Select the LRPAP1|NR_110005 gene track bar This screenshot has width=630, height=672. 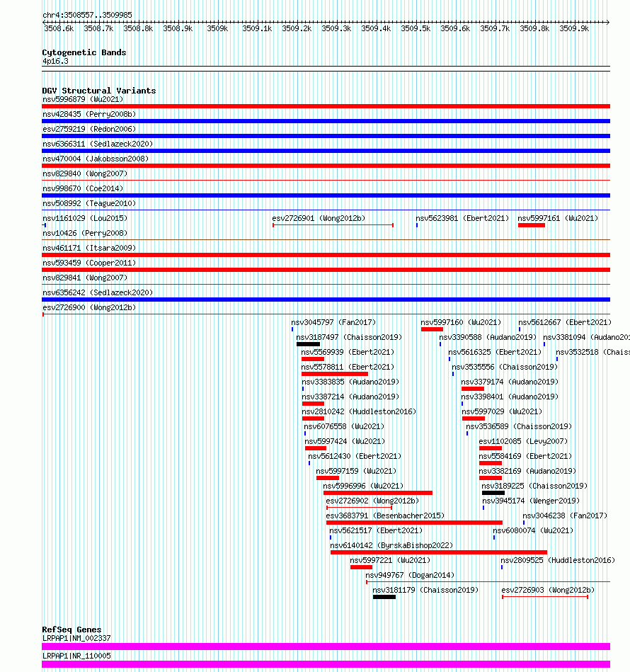326,664
